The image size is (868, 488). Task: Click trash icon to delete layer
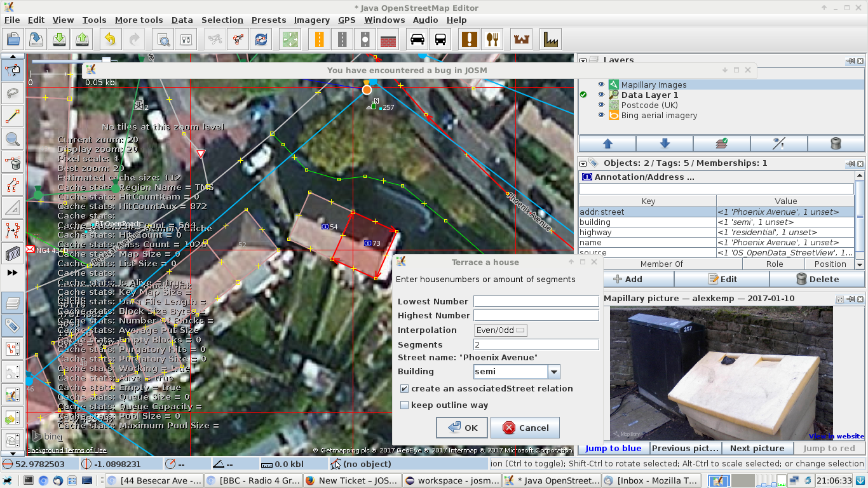(x=836, y=144)
